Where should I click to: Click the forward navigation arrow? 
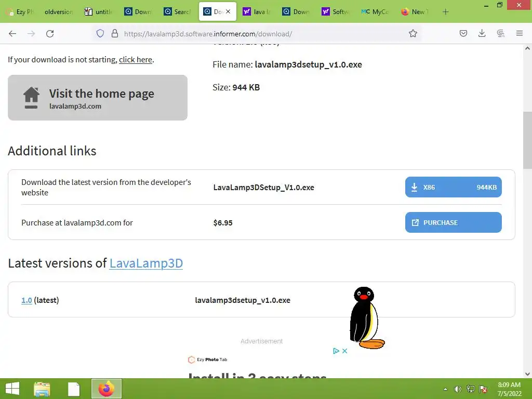coord(31,33)
